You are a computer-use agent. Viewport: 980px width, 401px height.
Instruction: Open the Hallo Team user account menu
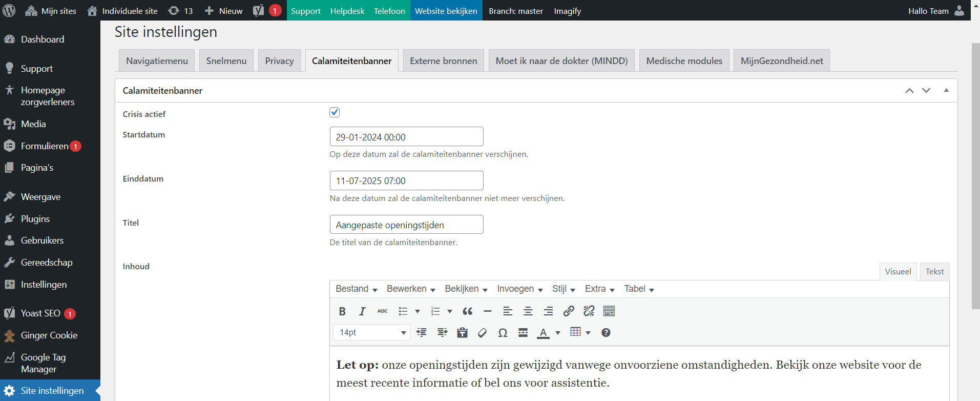coord(936,10)
